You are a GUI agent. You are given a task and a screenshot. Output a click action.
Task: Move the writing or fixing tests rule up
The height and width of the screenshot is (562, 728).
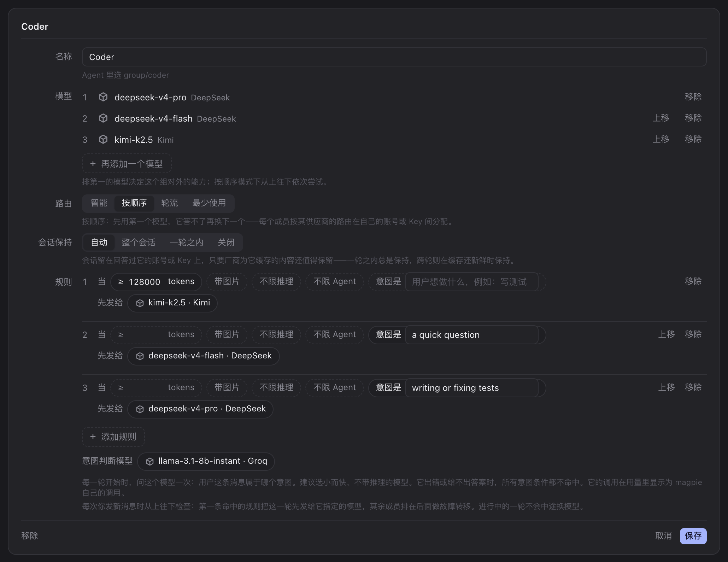(x=667, y=387)
